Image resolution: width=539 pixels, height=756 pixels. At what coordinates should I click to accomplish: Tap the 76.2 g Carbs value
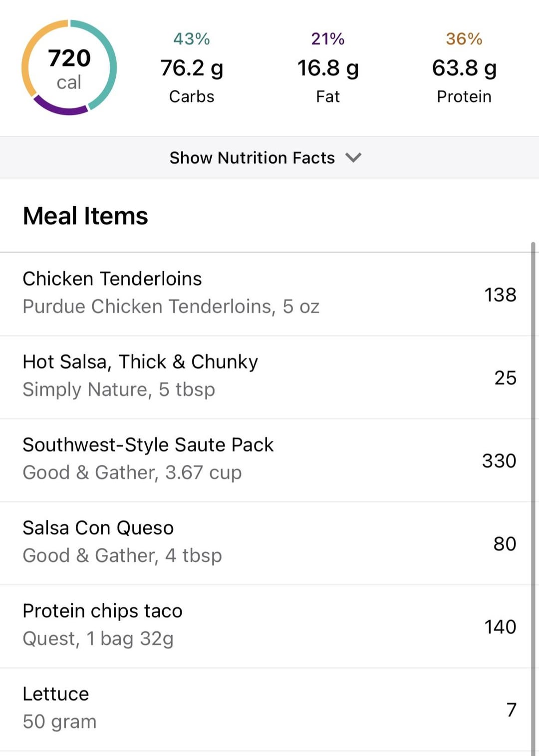point(192,68)
